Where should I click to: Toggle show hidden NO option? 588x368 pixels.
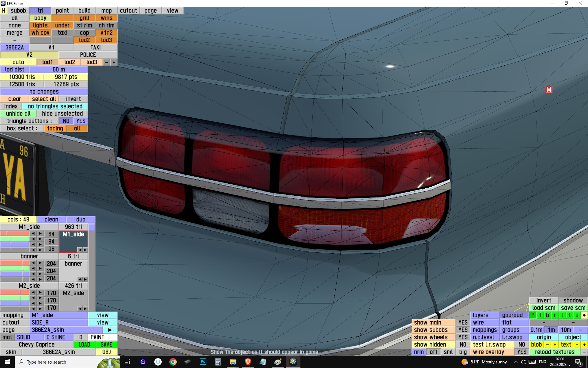click(463, 344)
